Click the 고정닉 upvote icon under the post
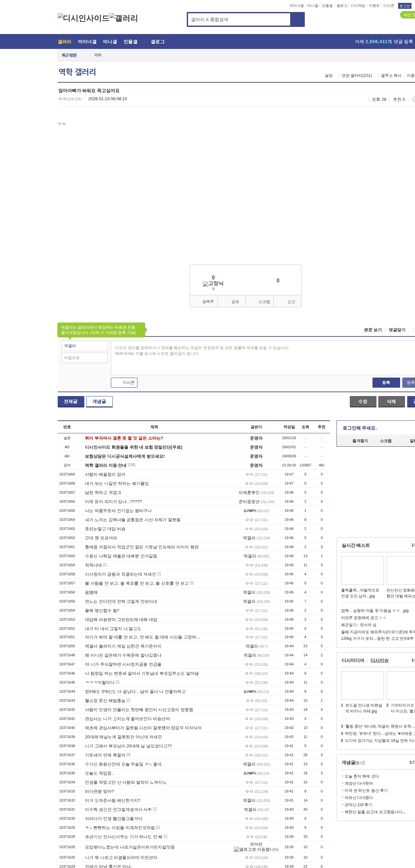 click(x=213, y=284)
